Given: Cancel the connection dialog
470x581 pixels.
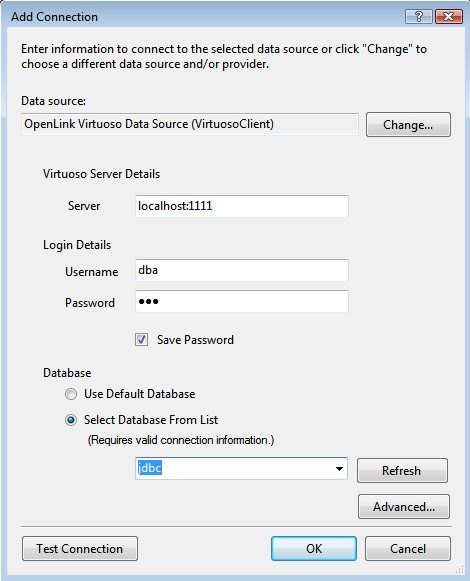Looking at the screenshot, I should (408, 549).
